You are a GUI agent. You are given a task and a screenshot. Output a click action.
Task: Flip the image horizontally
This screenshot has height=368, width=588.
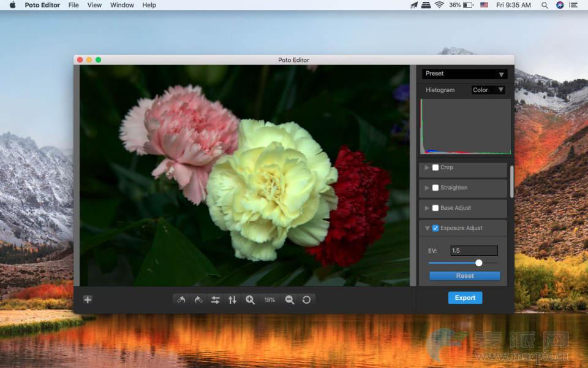pos(216,300)
